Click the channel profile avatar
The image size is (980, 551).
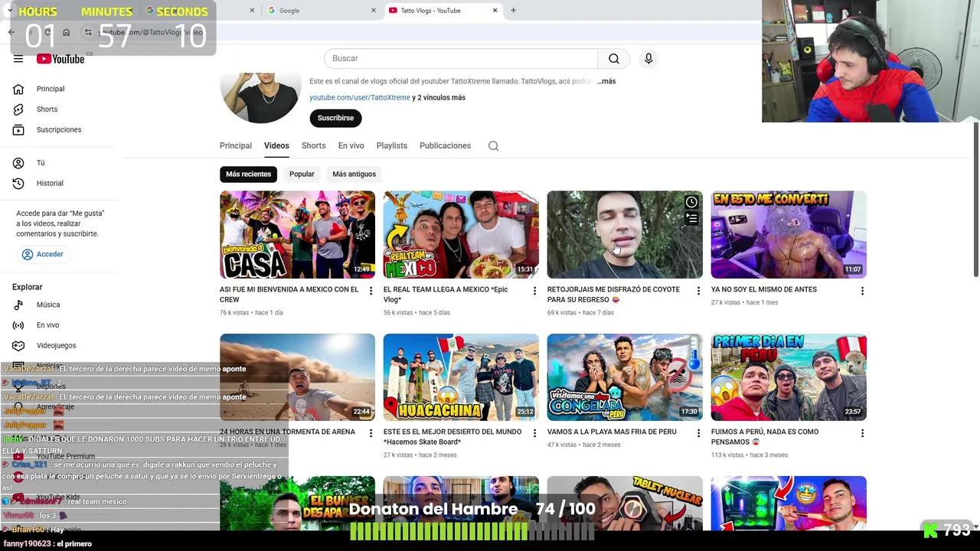pyautogui.click(x=260, y=97)
